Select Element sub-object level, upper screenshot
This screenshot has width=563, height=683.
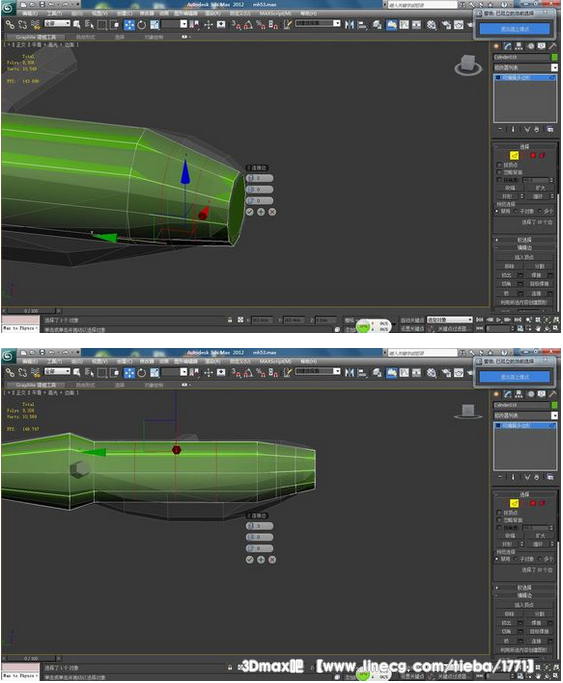click(x=543, y=155)
